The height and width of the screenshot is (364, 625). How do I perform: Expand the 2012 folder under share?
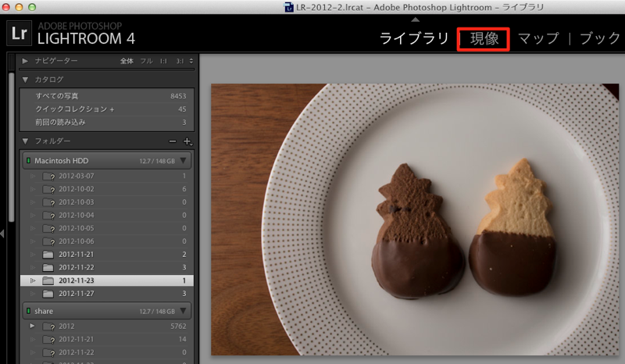coord(32,327)
